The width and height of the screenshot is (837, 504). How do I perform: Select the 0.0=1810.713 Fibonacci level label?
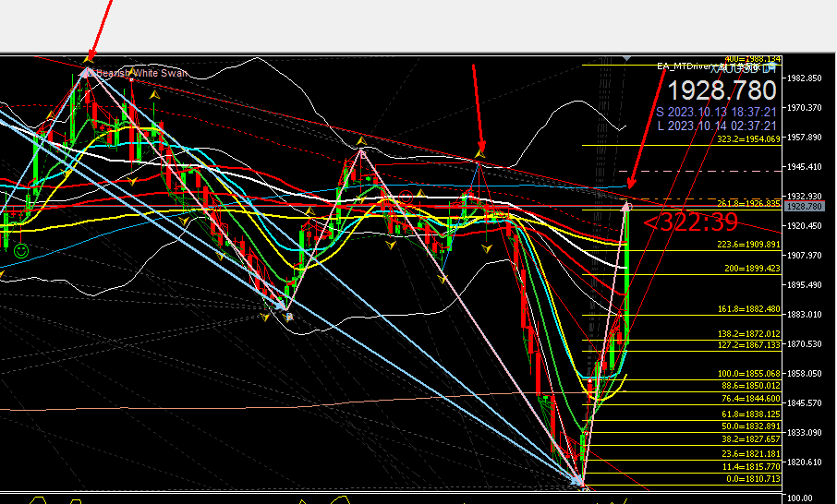coord(753,479)
